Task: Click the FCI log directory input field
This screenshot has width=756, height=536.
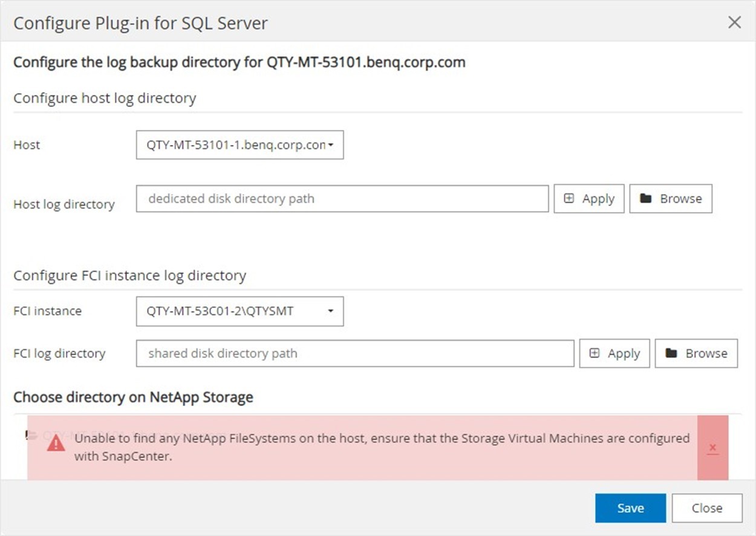Action: tap(355, 354)
